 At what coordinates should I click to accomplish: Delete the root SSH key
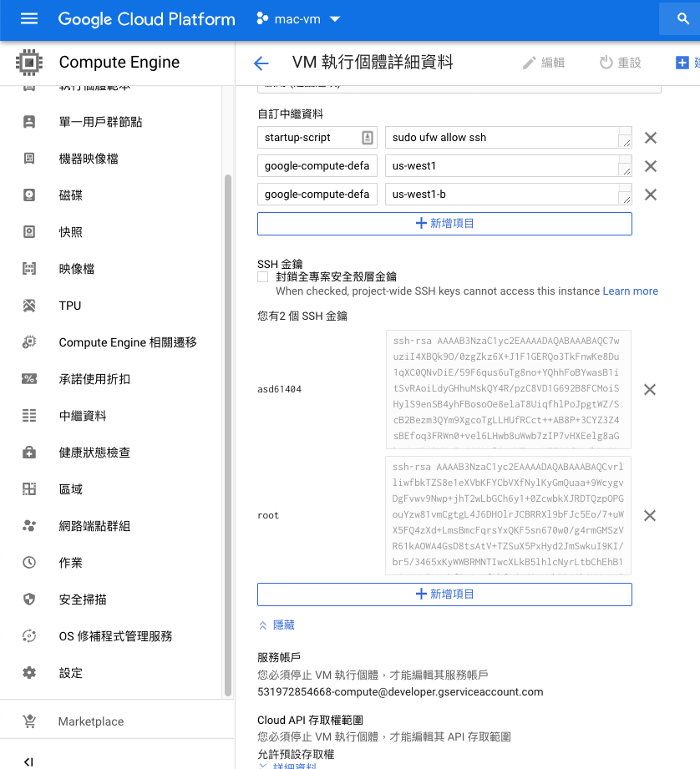coord(650,515)
